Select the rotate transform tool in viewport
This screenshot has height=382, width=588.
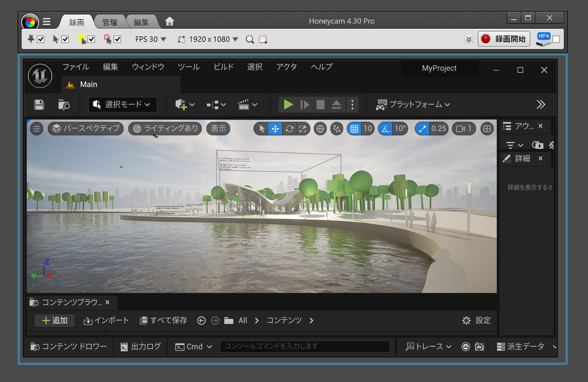coord(289,129)
